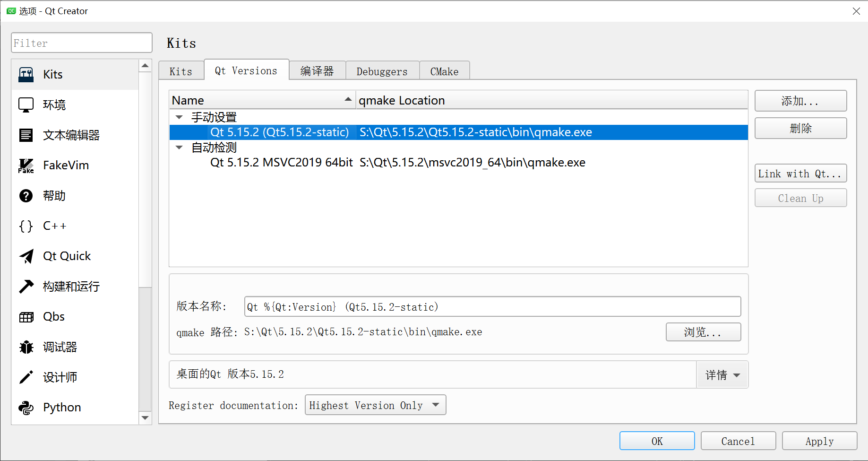868x461 pixels.
Task: Click the Clean Up button
Action: coord(800,198)
